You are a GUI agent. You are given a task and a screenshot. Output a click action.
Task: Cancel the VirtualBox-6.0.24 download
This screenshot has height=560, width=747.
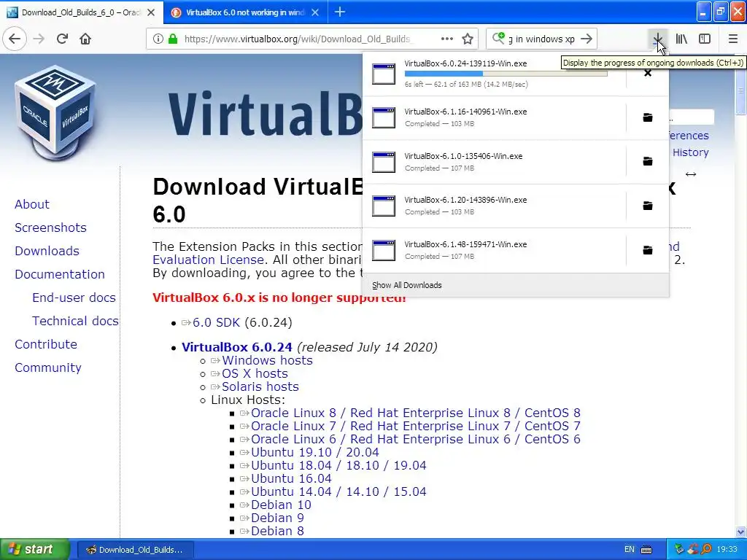click(648, 73)
